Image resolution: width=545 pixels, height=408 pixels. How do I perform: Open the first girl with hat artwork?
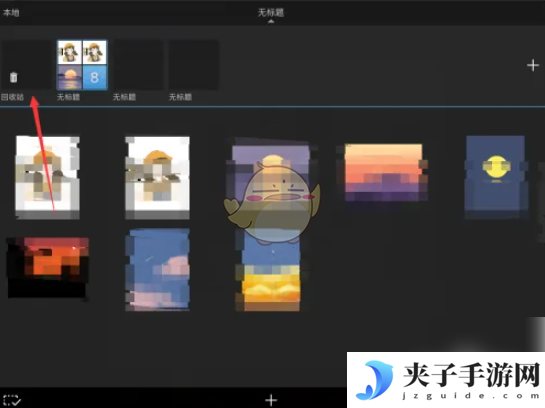pos(47,178)
